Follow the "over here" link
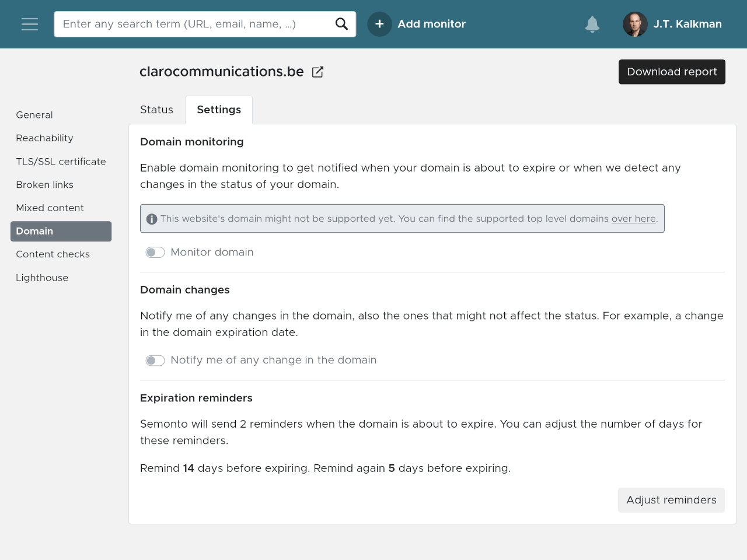 (634, 219)
